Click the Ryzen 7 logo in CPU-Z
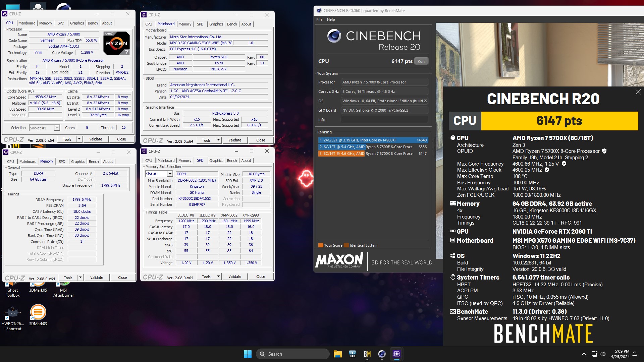 tap(116, 43)
